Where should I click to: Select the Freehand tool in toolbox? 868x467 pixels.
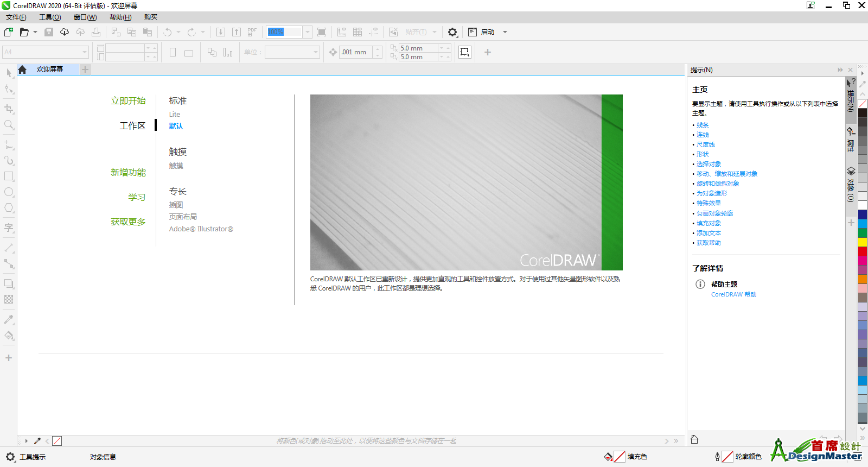9,145
